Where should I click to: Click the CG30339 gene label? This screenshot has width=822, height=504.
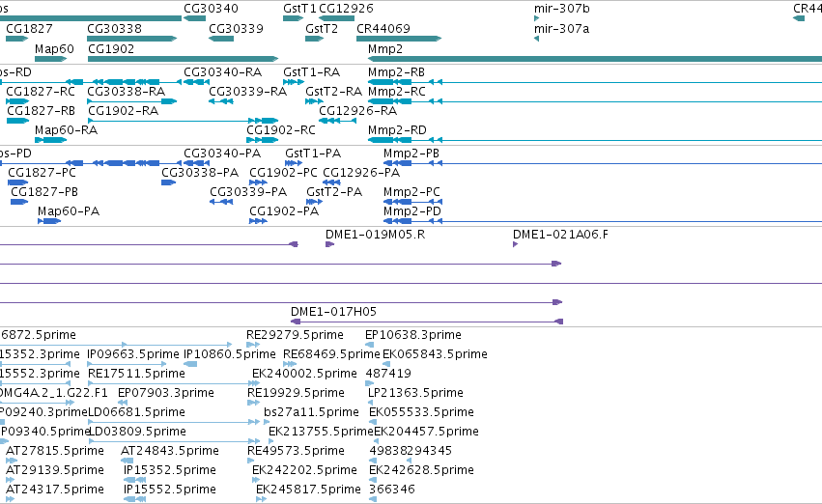pyautogui.click(x=236, y=28)
